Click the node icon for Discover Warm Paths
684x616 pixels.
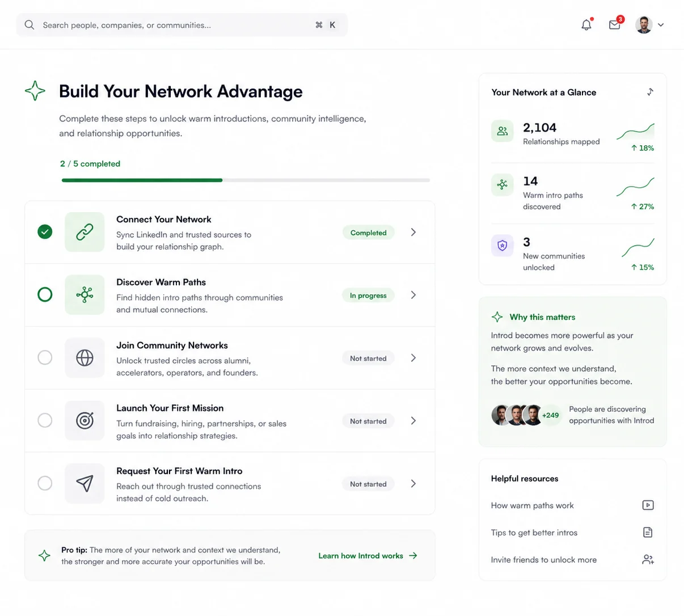(85, 295)
